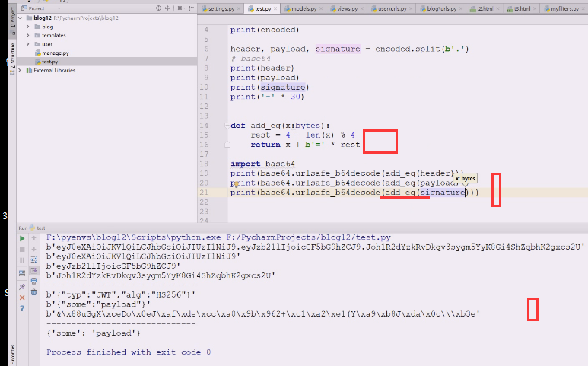Viewport: 588px width, 366px height.
Task: Expand External Libraries node
Action: coord(20,70)
